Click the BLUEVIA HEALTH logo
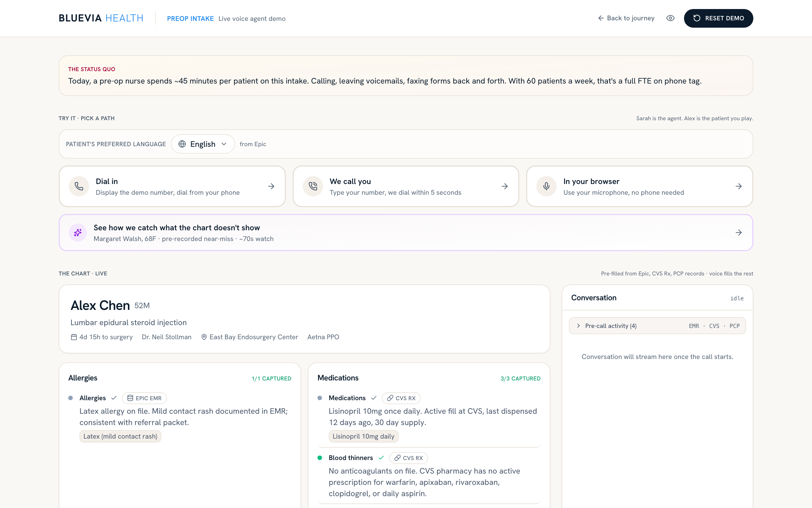This screenshot has width=812, height=508. click(101, 18)
